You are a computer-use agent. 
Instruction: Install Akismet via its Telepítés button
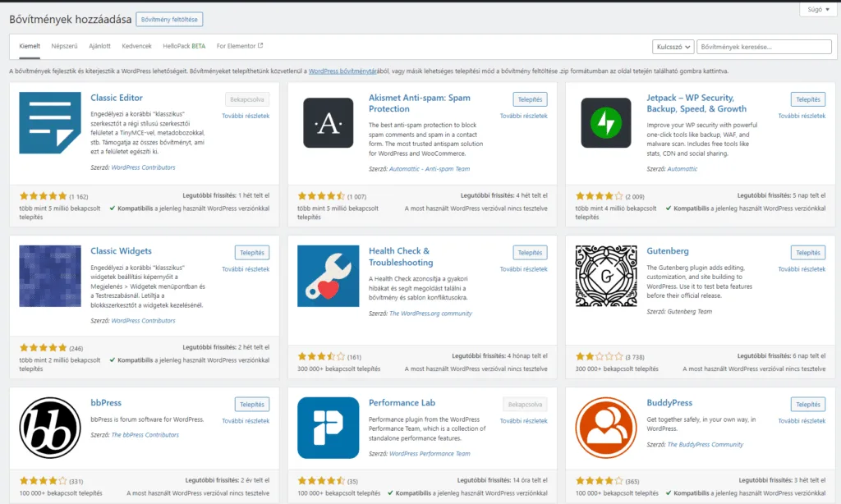[x=529, y=98]
